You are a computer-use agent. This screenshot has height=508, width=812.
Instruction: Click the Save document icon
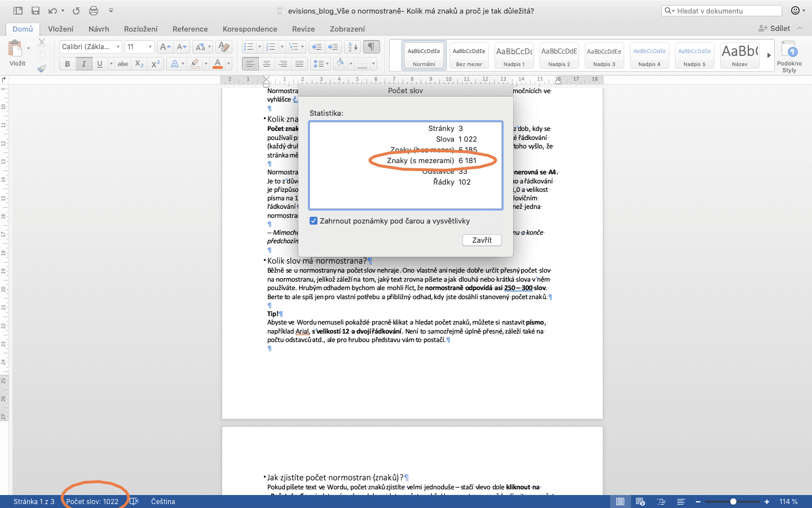pos(36,11)
